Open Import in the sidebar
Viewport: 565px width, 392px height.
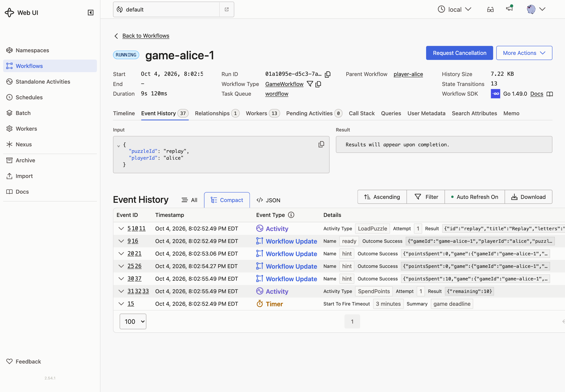click(x=50, y=176)
